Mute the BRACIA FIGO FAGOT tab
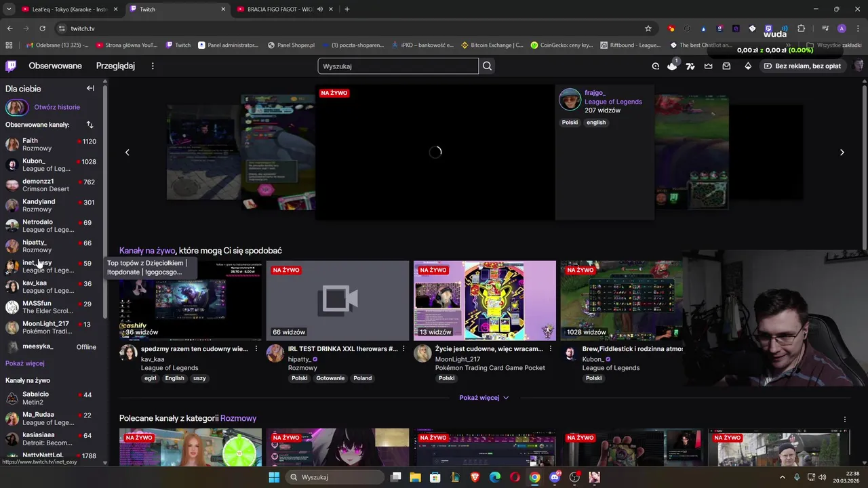The width and height of the screenshot is (868, 488). [x=321, y=9]
